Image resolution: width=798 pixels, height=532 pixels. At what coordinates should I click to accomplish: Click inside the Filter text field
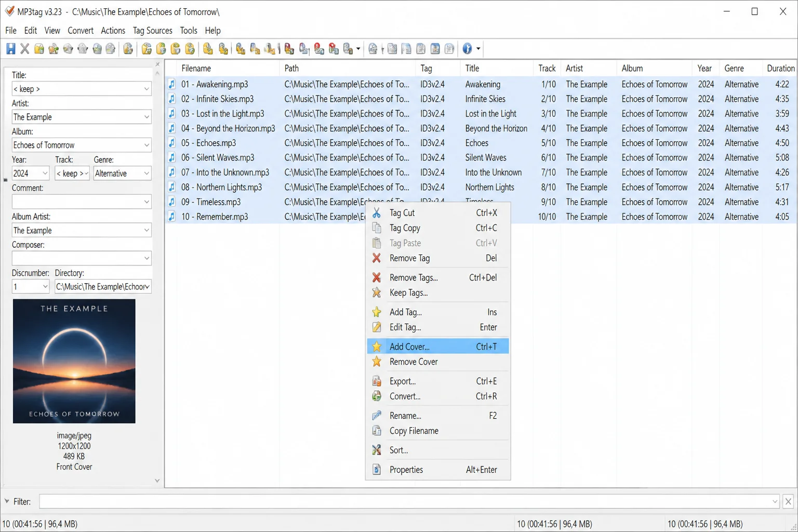405,502
